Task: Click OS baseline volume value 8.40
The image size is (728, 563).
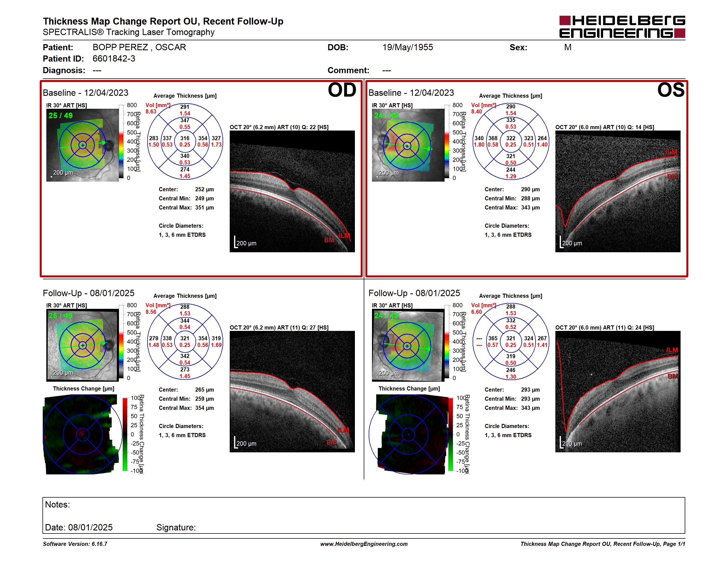Action: (x=476, y=111)
